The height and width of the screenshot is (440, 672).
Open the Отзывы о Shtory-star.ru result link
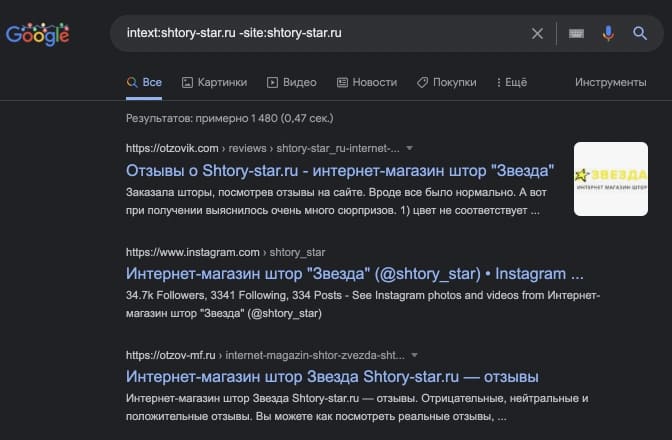[x=340, y=171]
